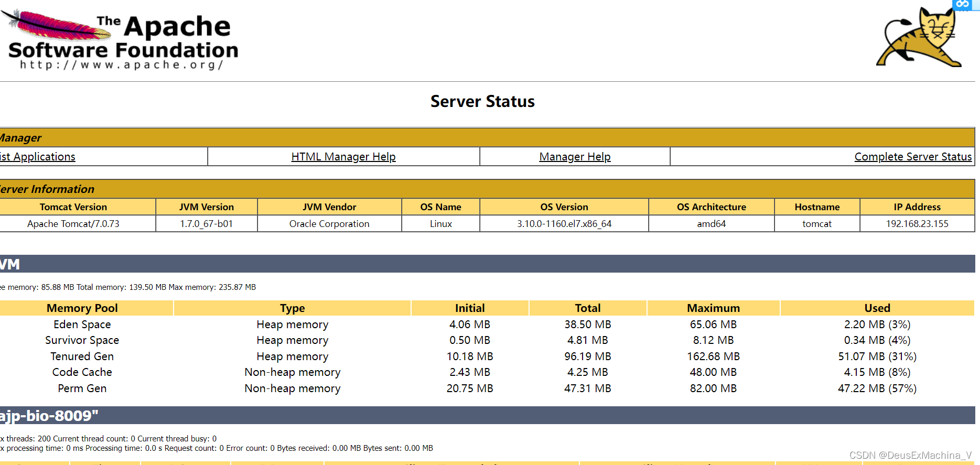Select the tomcat hostname cell
Image resolution: width=980 pixels, height=465 pixels.
click(x=817, y=224)
